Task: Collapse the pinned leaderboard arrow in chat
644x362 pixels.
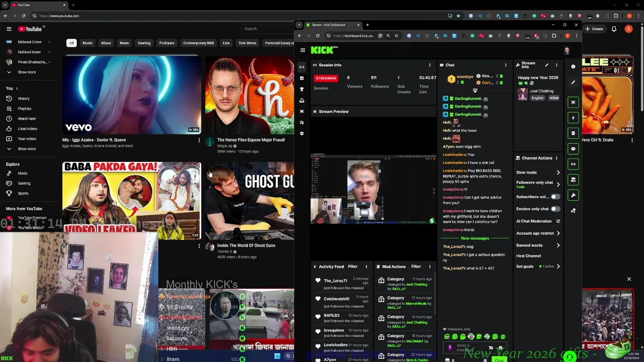Action: click(x=475, y=90)
